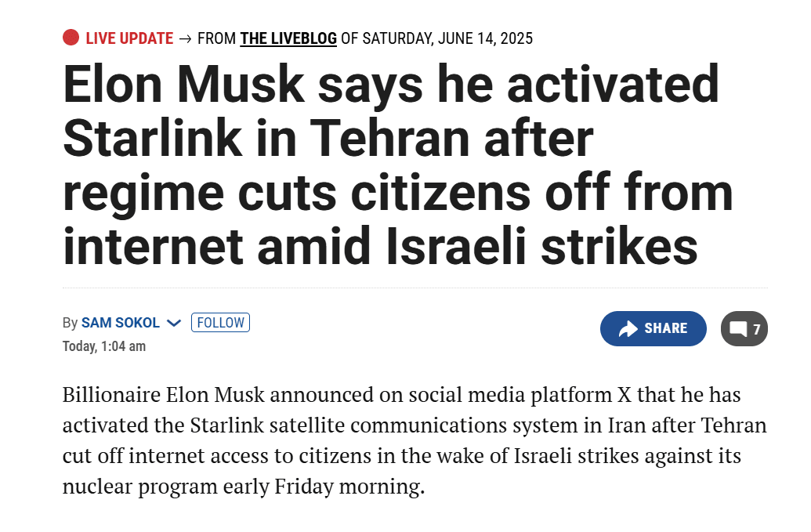Expand the chevron next to Sam Sokol
Image resolution: width=811 pixels, height=532 pixels.
[x=175, y=323]
